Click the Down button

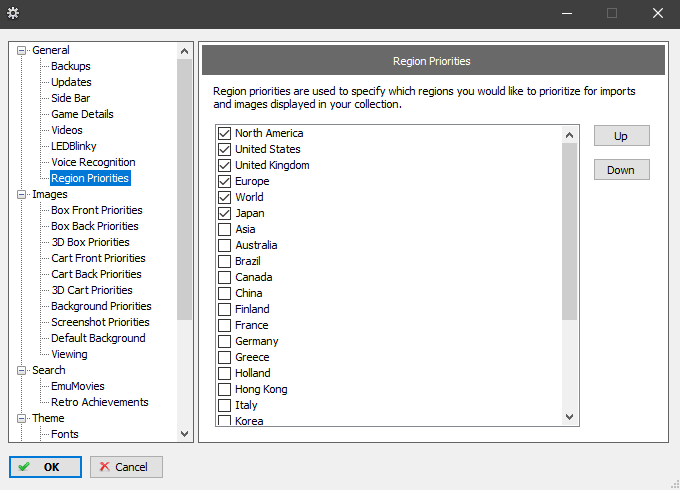621,170
